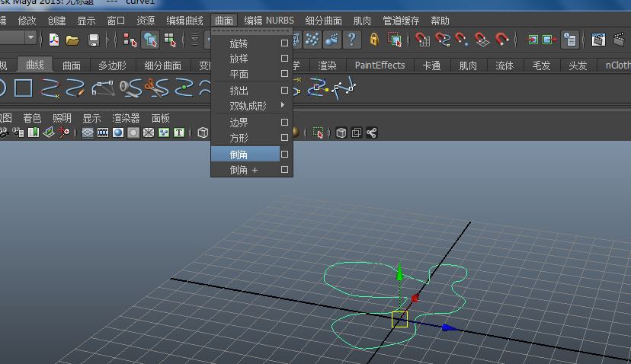Click the curve tangent handles shelf icon

344,88
